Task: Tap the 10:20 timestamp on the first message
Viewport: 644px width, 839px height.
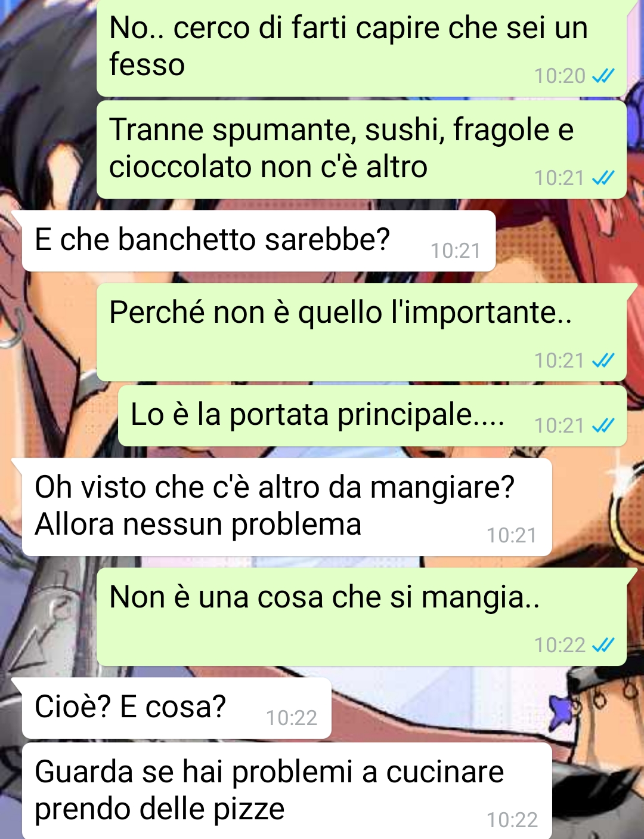Action: point(560,76)
